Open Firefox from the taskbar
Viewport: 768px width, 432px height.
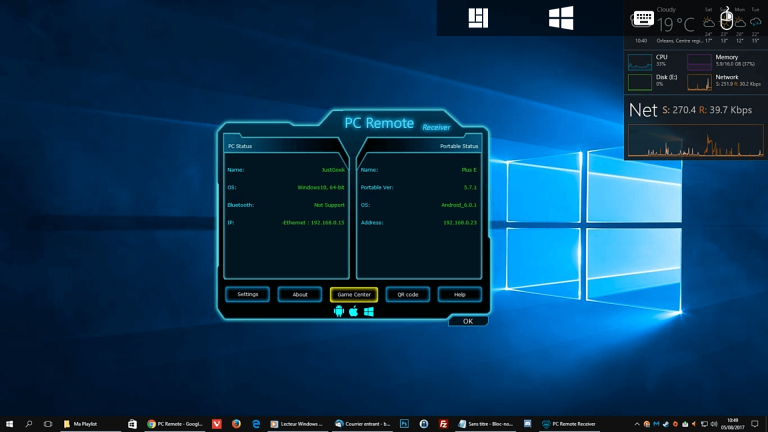(x=236, y=424)
